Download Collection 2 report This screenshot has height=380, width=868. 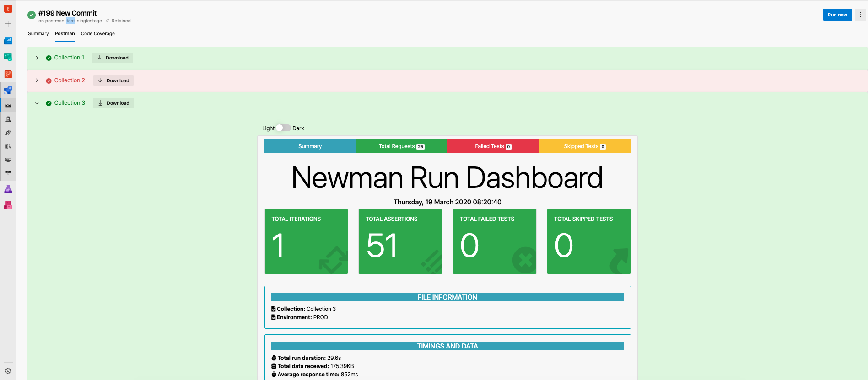[113, 80]
